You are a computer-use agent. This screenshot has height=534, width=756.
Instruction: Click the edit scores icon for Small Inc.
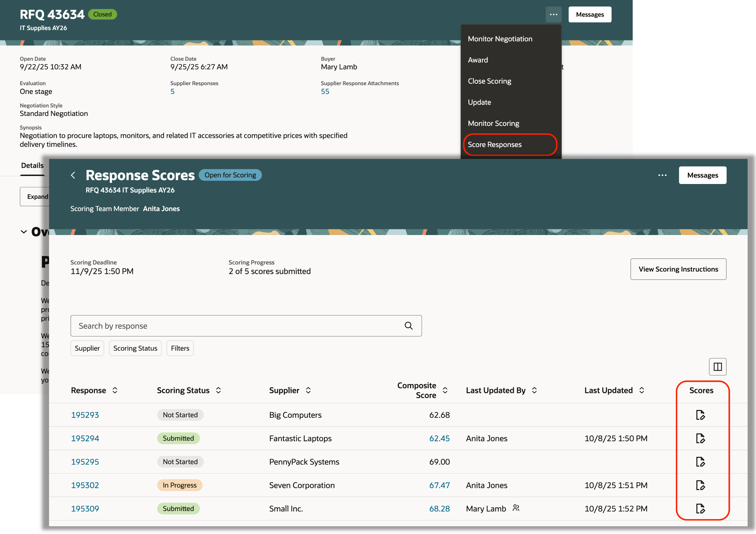tap(701, 508)
